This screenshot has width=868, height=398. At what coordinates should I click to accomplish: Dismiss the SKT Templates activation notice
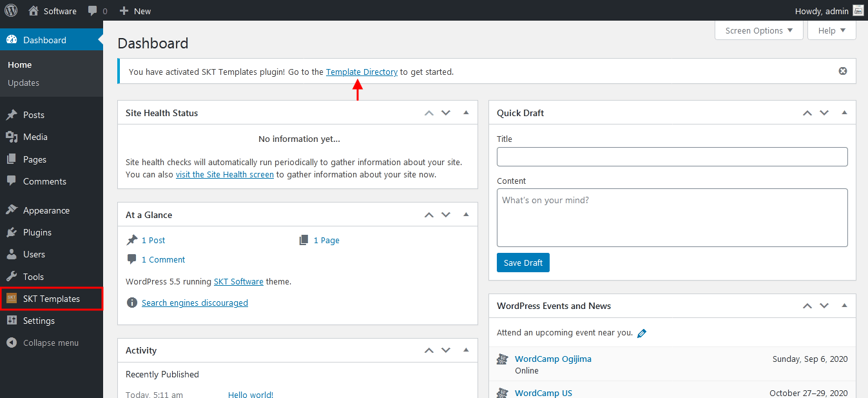(842, 71)
